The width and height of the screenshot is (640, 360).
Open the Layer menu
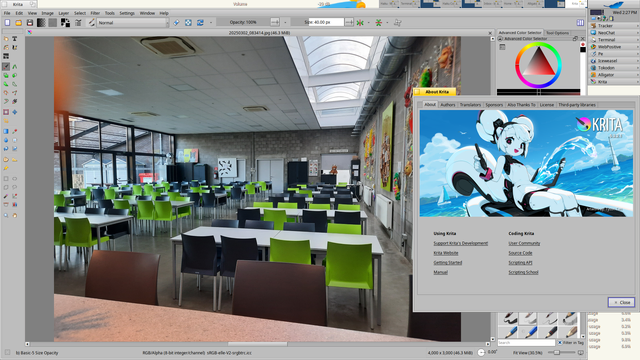[x=64, y=13]
